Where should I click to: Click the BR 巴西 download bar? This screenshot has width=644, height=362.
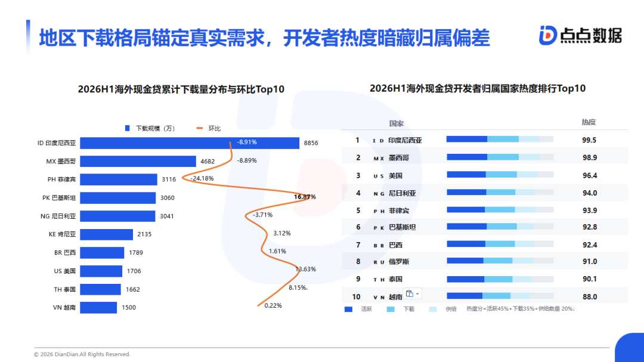[x=102, y=253]
